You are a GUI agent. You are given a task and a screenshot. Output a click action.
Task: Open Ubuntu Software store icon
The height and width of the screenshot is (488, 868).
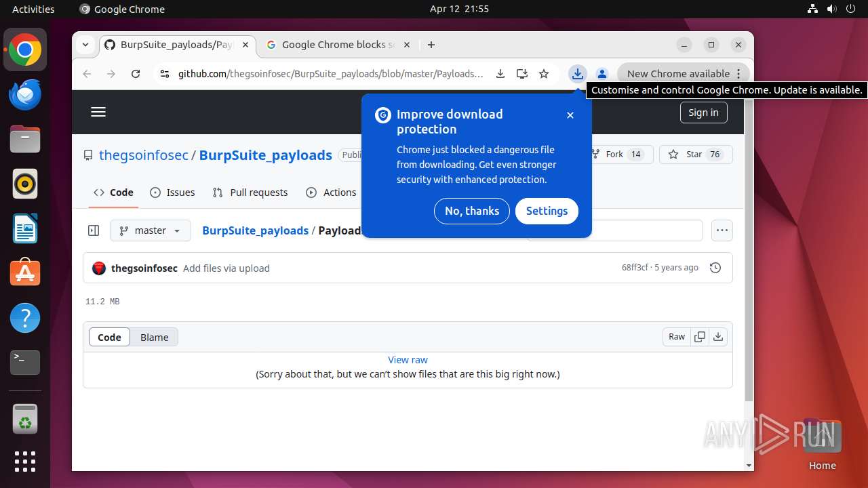(x=25, y=273)
